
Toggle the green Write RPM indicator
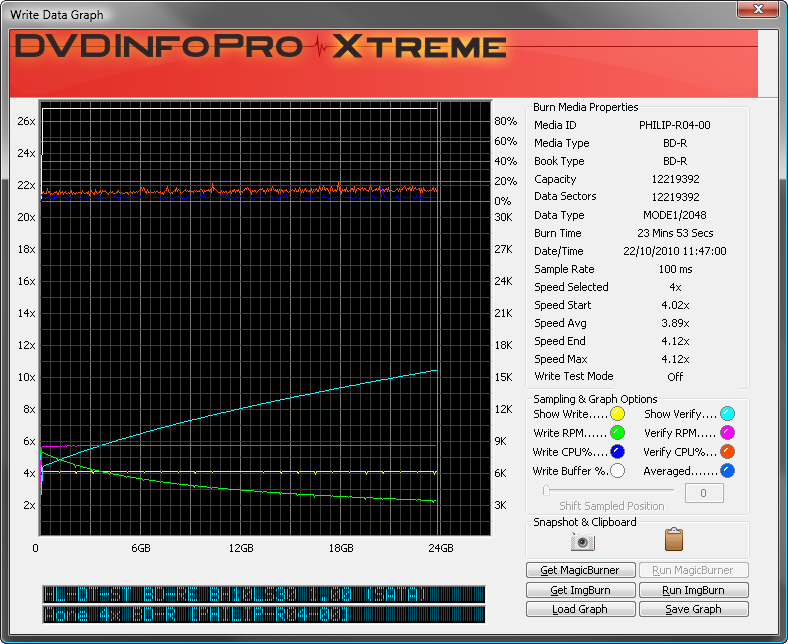[617, 433]
